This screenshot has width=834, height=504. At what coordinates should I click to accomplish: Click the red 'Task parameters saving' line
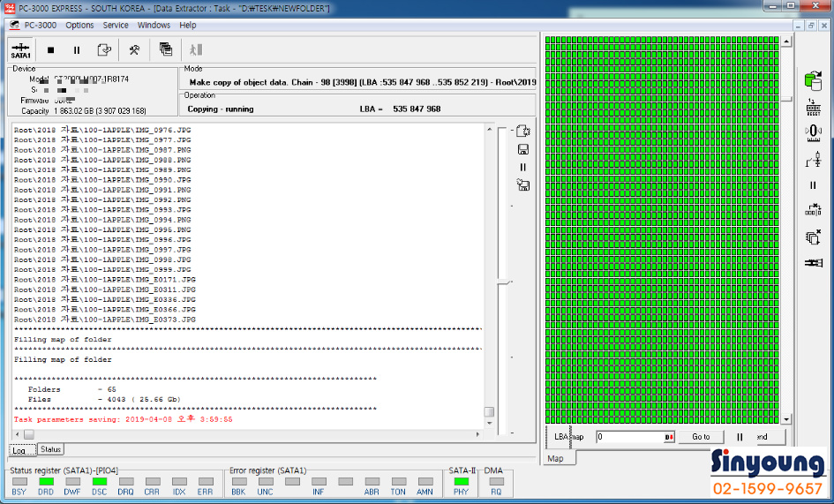coord(123,419)
